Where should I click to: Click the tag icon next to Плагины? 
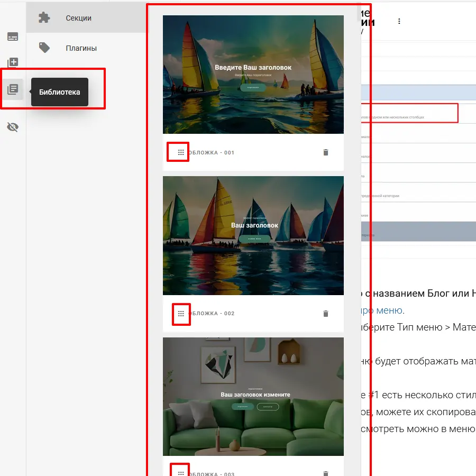pyautogui.click(x=44, y=48)
